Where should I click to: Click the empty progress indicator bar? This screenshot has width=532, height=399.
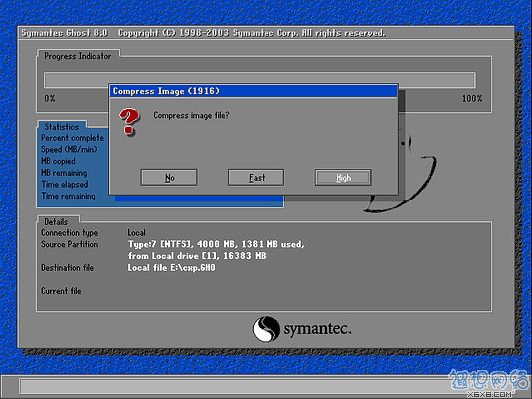260,80
